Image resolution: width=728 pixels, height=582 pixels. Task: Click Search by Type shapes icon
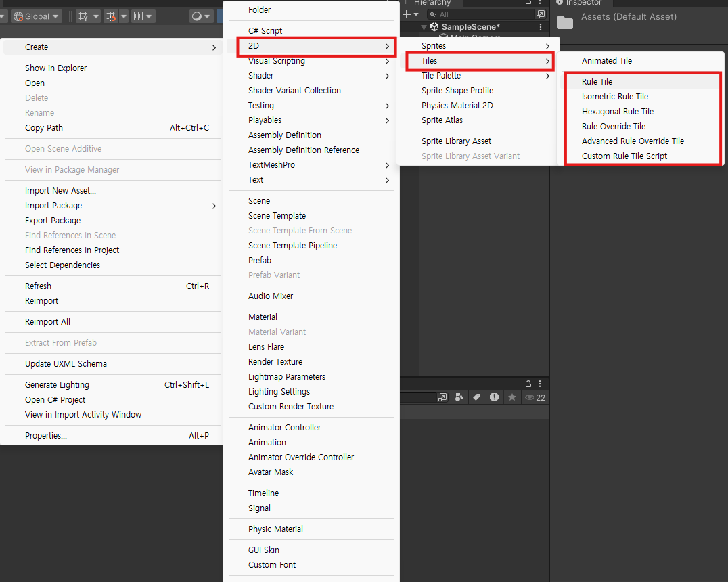pos(459,397)
